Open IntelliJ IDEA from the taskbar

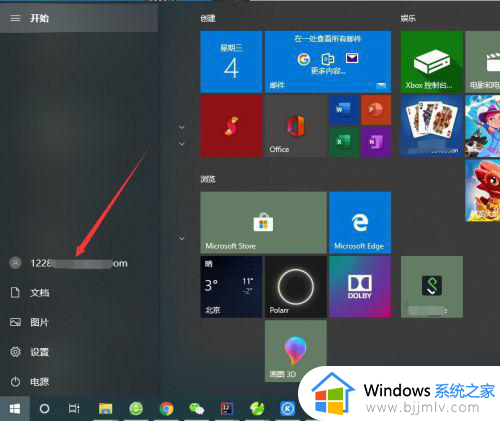[227, 408]
